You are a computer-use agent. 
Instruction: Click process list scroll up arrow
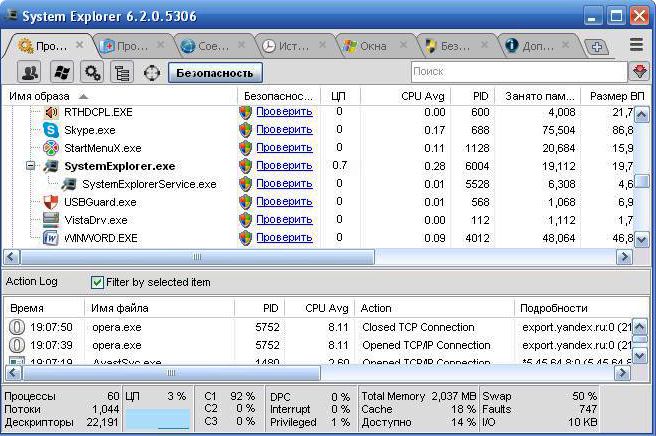coord(641,114)
